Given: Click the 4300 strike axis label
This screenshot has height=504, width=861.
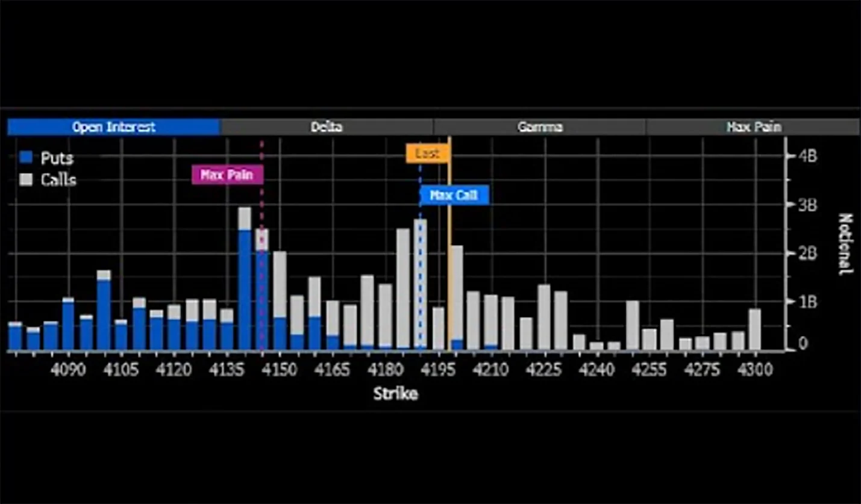Looking at the screenshot, I should 755,369.
